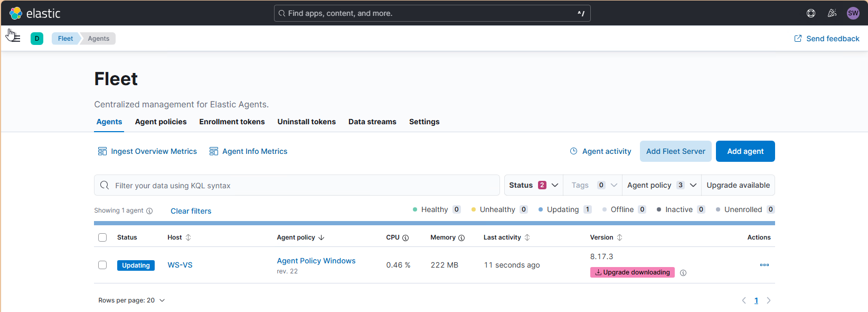Image resolution: width=868 pixels, height=312 pixels.
Task: Click the Updating 1 status count
Action: [565, 209]
